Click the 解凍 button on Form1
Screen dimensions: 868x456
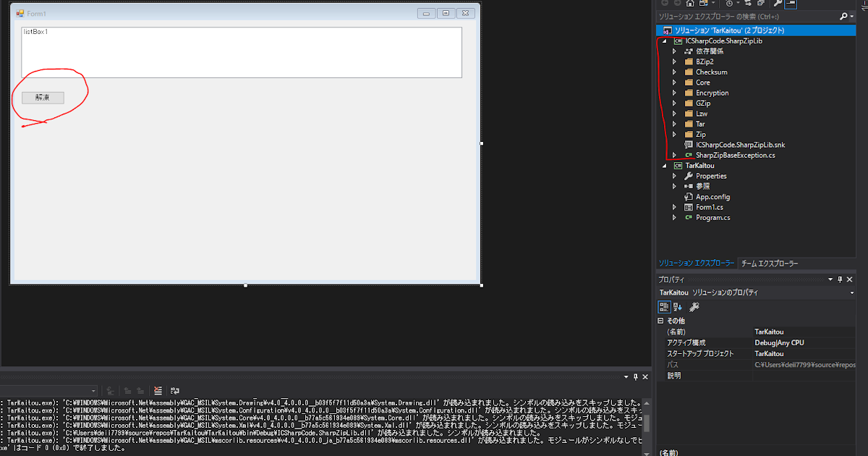coord(41,97)
